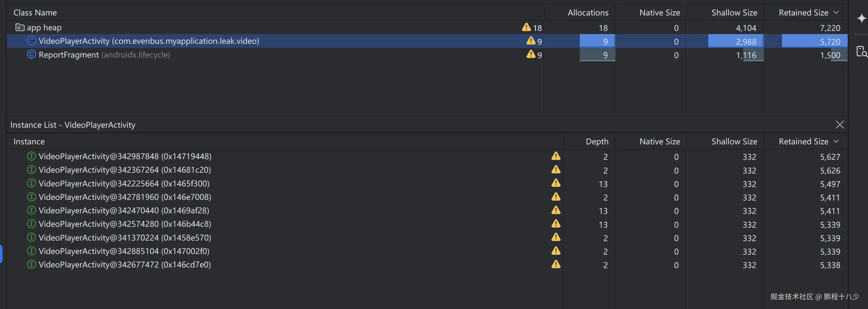The width and height of the screenshot is (868, 309).
Task: Select instance VideoPlayerActivity@342225664
Action: (x=124, y=184)
